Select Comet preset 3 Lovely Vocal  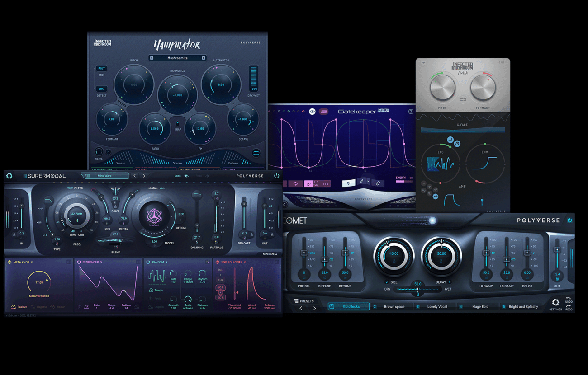tap(434, 306)
